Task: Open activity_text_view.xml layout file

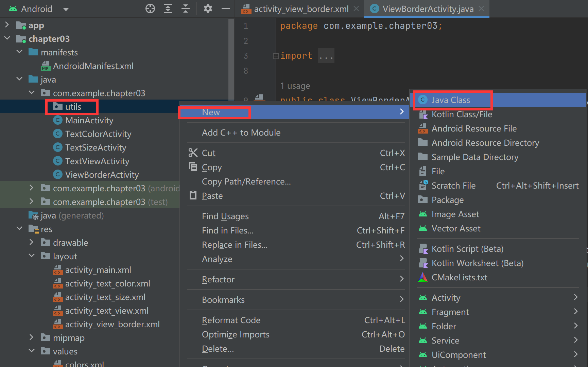Action: coord(101,311)
